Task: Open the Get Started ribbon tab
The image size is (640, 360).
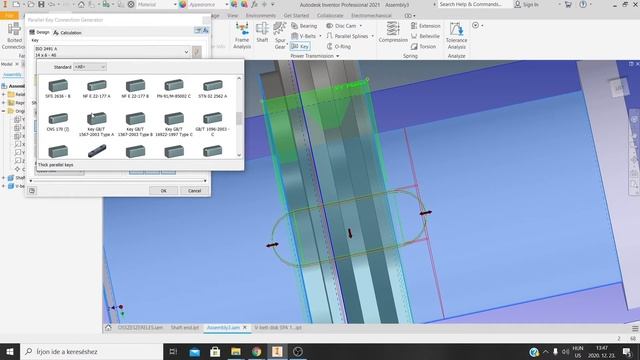Action: (x=296, y=16)
